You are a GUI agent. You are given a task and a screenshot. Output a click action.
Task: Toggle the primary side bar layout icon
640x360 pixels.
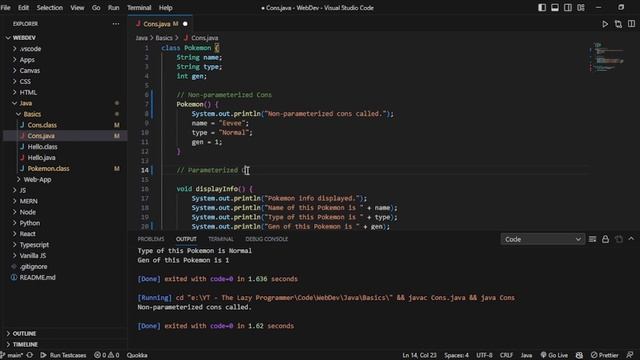[x=542, y=7]
